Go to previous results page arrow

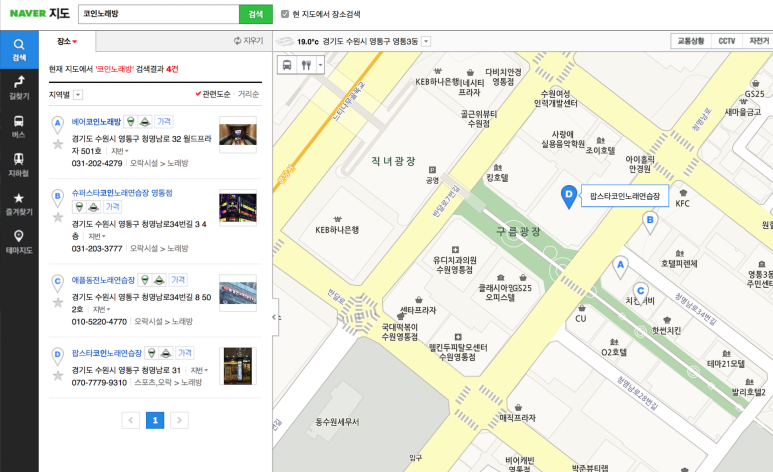[x=131, y=420]
